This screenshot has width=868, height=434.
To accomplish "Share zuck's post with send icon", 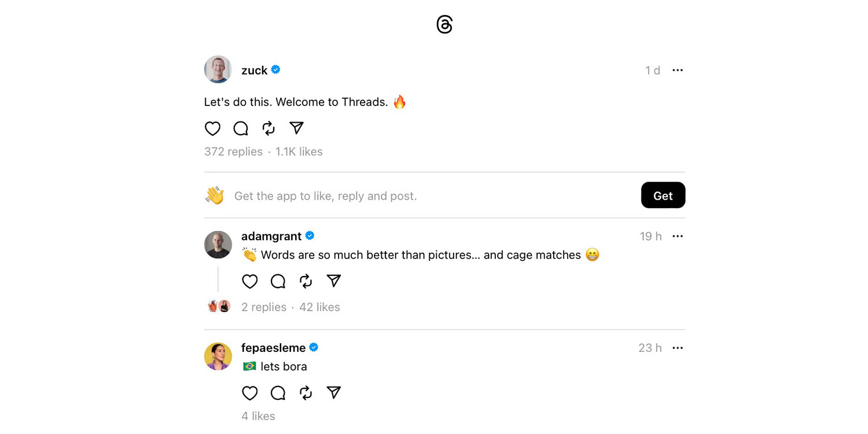I will [296, 128].
